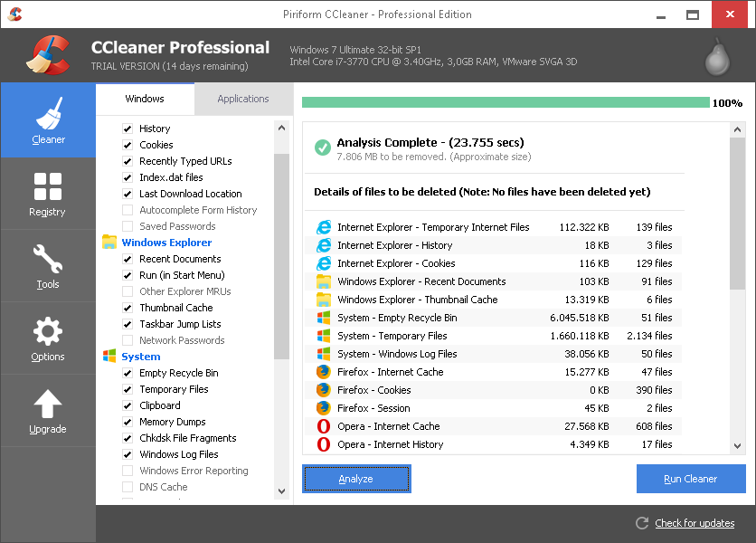Click '6.045.518 KB' size value

click(x=580, y=318)
